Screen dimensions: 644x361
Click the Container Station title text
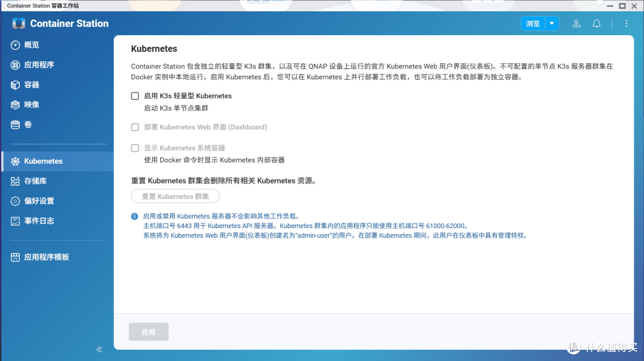point(69,23)
